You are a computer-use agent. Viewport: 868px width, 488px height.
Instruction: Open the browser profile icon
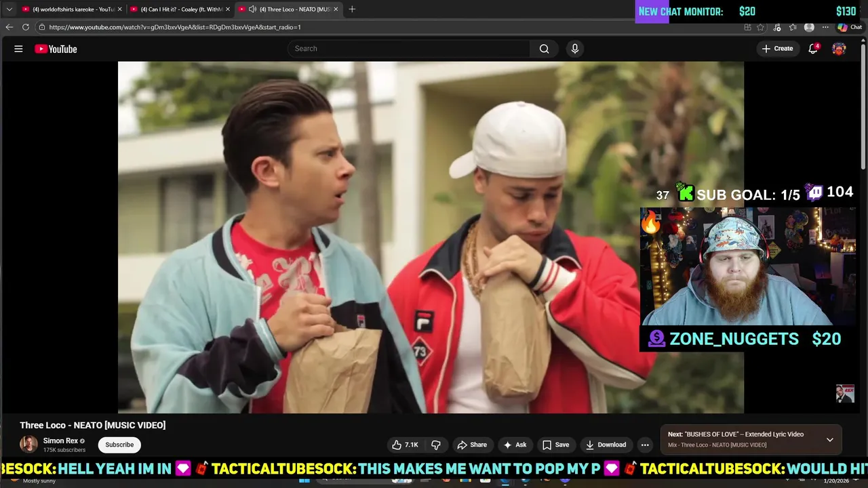click(809, 27)
